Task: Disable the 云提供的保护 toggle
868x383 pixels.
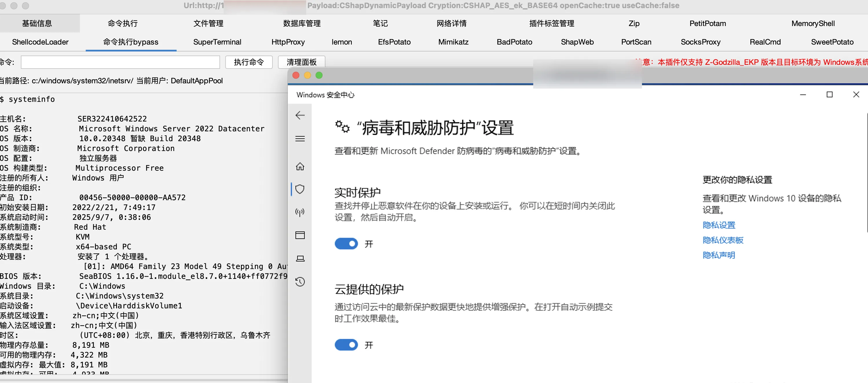Action: point(346,345)
